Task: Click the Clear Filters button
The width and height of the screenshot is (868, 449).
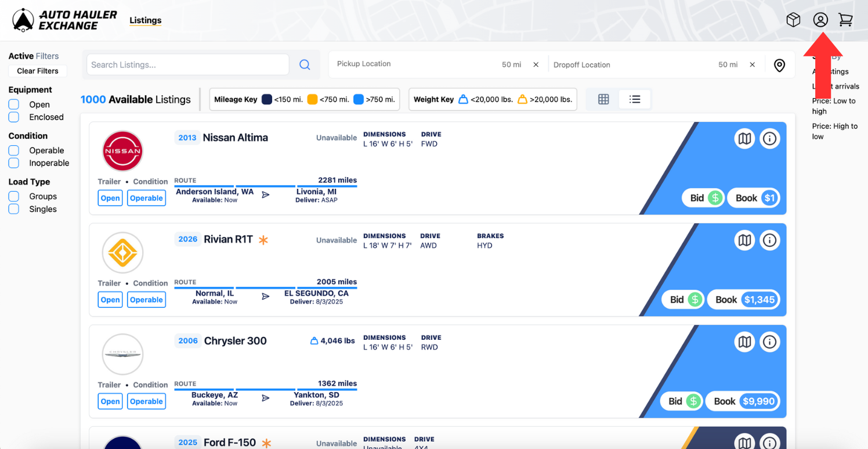Action: pyautogui.click(x=38, y=71)
